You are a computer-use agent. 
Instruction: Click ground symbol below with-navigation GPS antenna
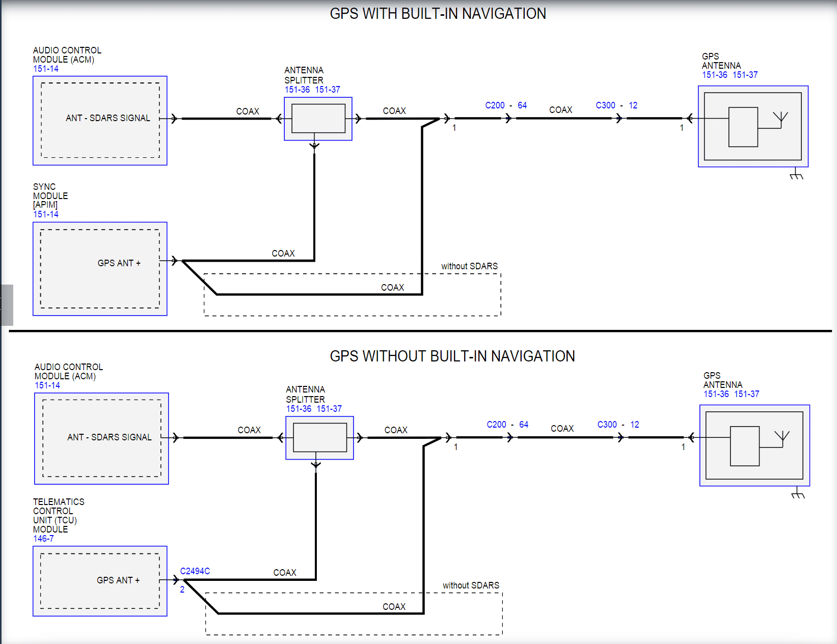[x=796, y=175]
